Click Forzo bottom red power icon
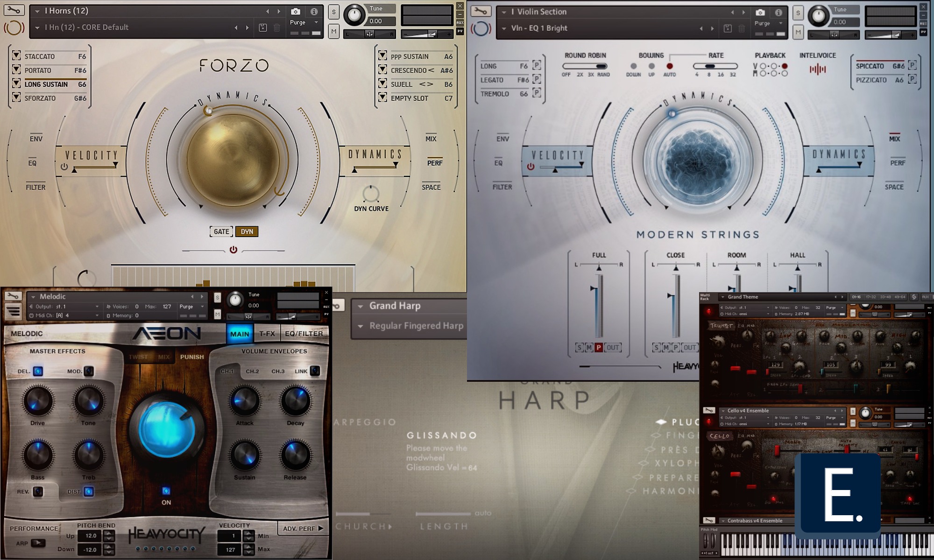This screenshot has width=934, height=560. point(233,250)
